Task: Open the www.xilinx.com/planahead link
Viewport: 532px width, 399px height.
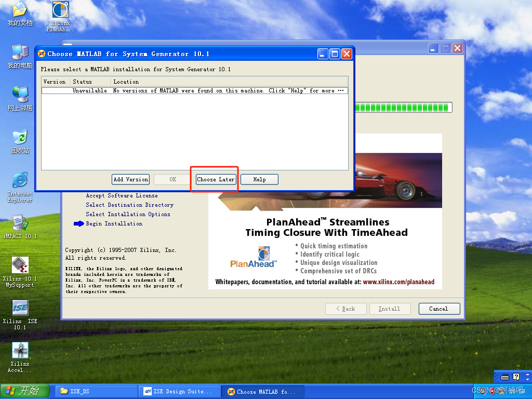Action: tap(398, 282)
